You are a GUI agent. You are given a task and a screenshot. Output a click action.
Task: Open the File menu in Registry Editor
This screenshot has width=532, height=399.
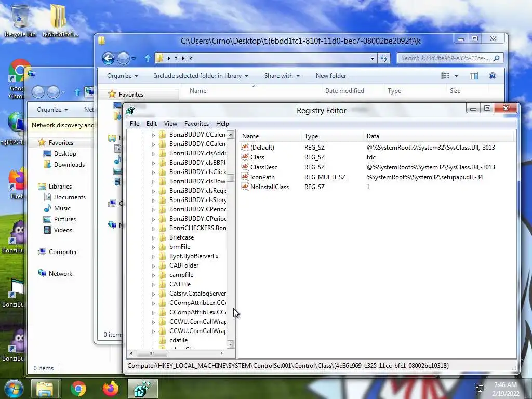[135, 124]
